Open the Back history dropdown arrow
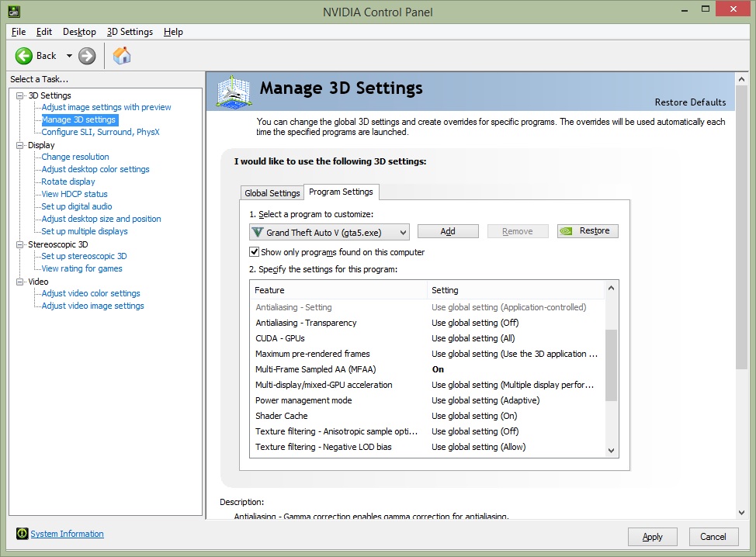 pos(69,56)
